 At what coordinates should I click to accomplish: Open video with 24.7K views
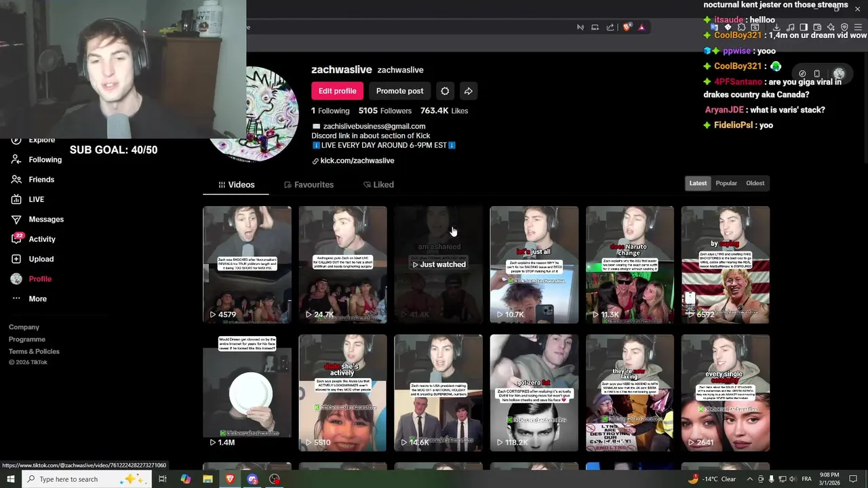point(342,264)
